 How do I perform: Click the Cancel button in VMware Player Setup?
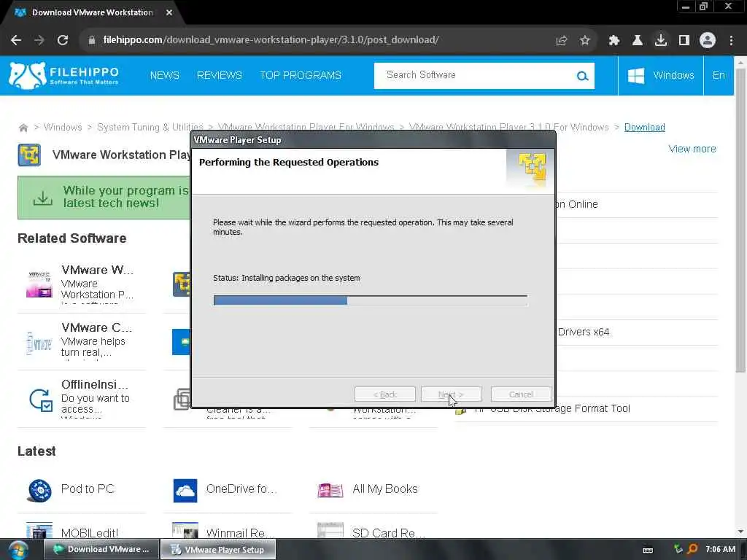pyautogui.click(x=521, y=394)
